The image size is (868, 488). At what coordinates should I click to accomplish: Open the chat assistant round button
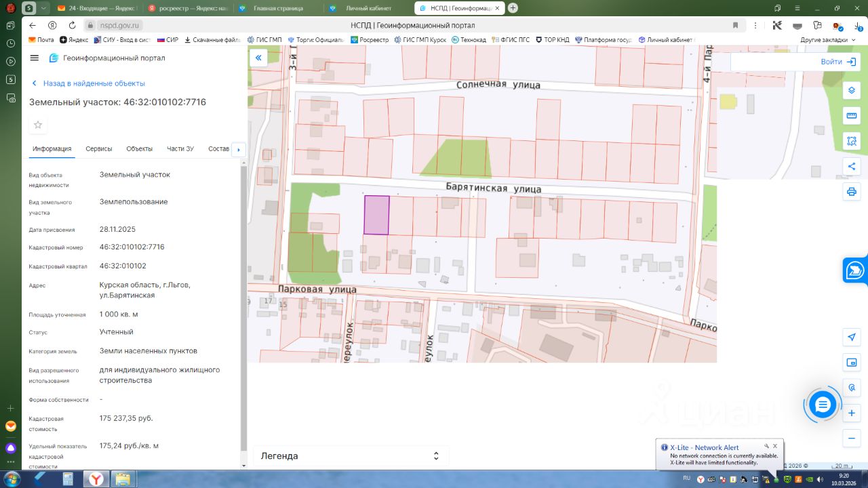point(823,405)
